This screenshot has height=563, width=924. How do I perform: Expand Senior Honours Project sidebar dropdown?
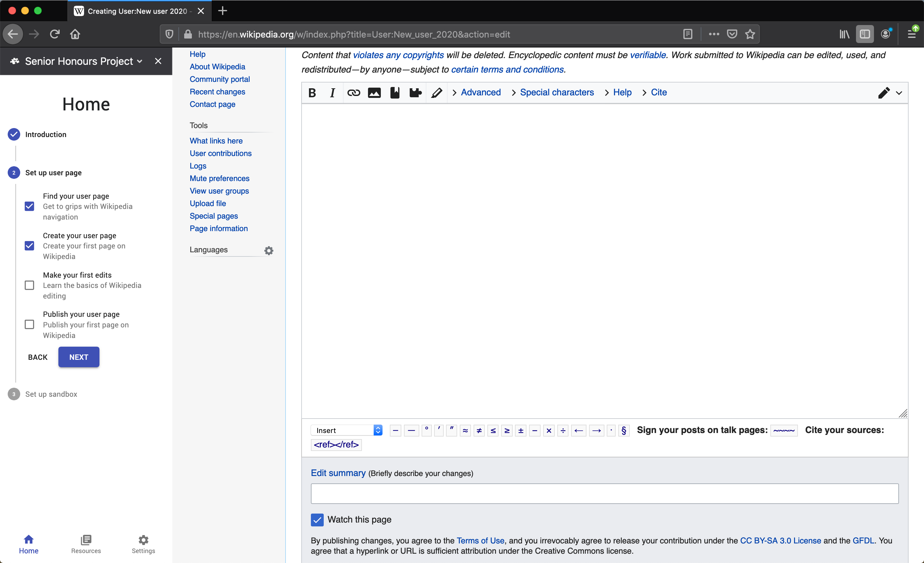tap(140, 61)
